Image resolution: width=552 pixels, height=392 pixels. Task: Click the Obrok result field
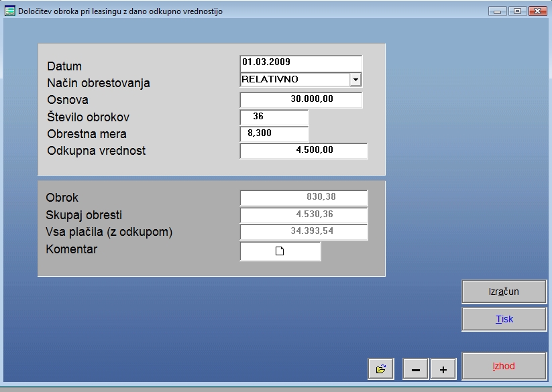coord(303,198)
